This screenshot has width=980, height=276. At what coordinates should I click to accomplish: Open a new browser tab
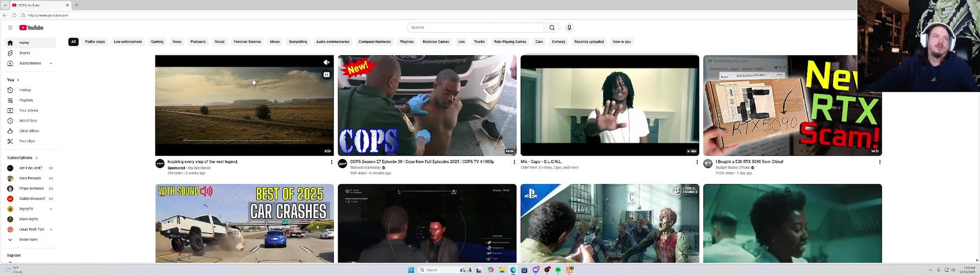click(x=77, y=5)
